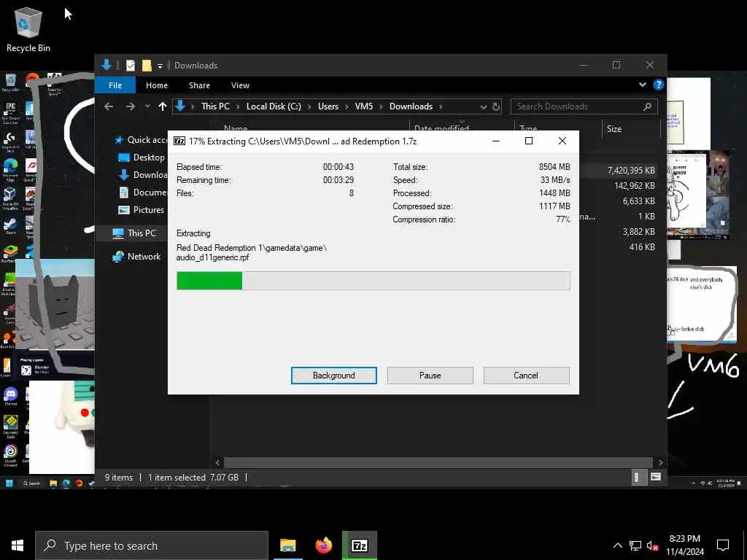Click Local Disk (C:) breadcrumb
747x560 pixels.
274,106
